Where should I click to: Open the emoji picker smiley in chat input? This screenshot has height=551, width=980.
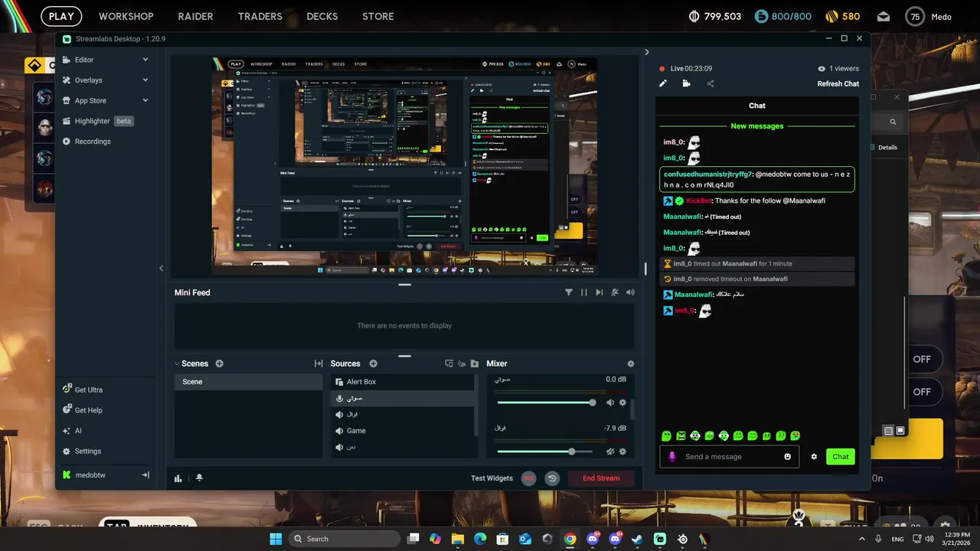(787, 457)
